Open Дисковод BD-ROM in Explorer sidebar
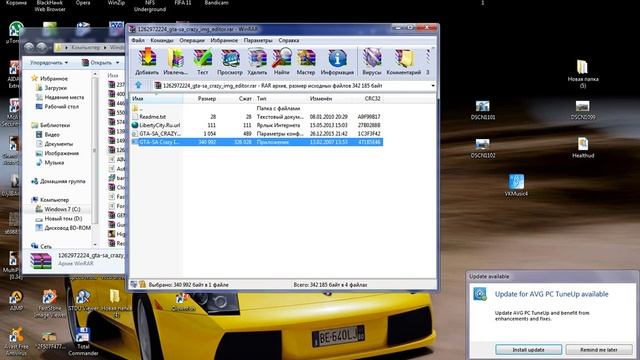Image resolution: width=640 pixels, height=360 pixels. coord(63,228)
